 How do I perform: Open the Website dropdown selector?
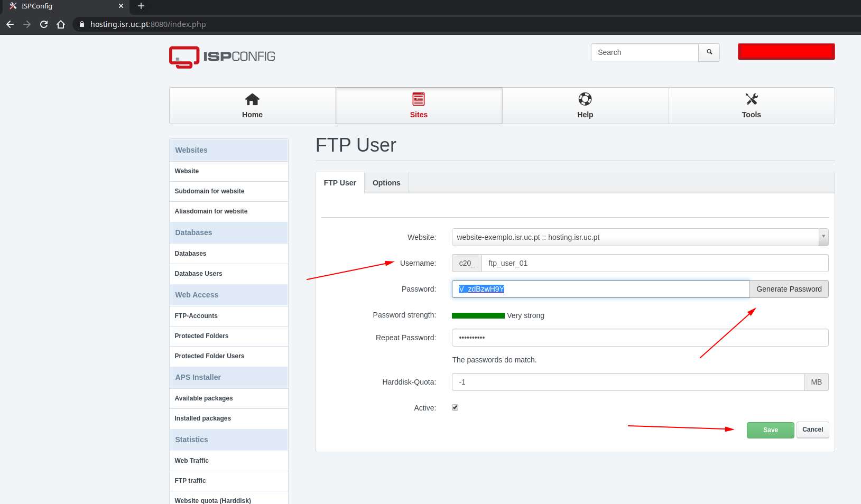coord(640,237)
